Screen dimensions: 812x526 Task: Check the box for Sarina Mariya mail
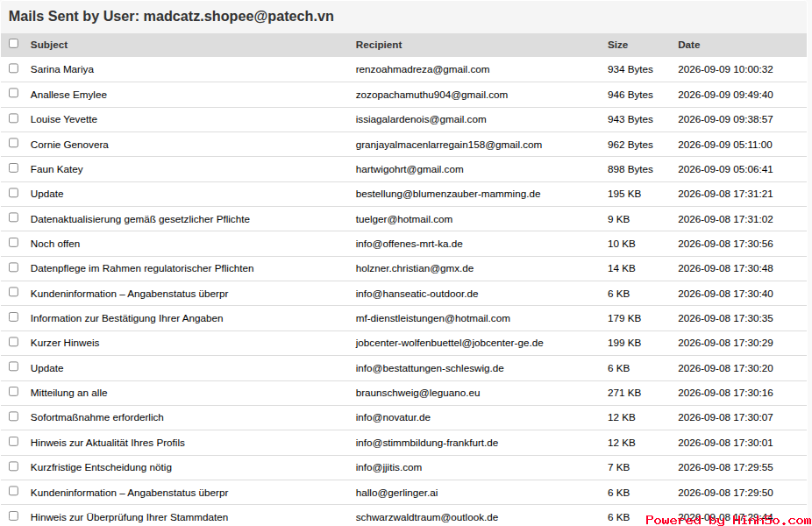(13, 68)
